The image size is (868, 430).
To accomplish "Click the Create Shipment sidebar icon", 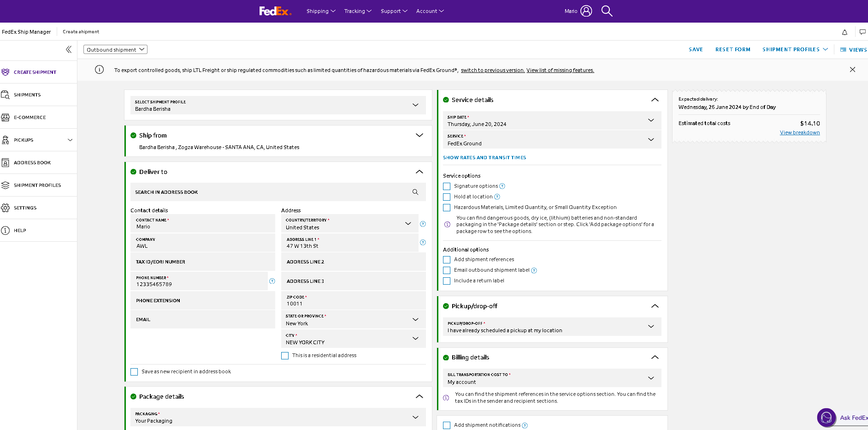I will click(x=6, y=72).
